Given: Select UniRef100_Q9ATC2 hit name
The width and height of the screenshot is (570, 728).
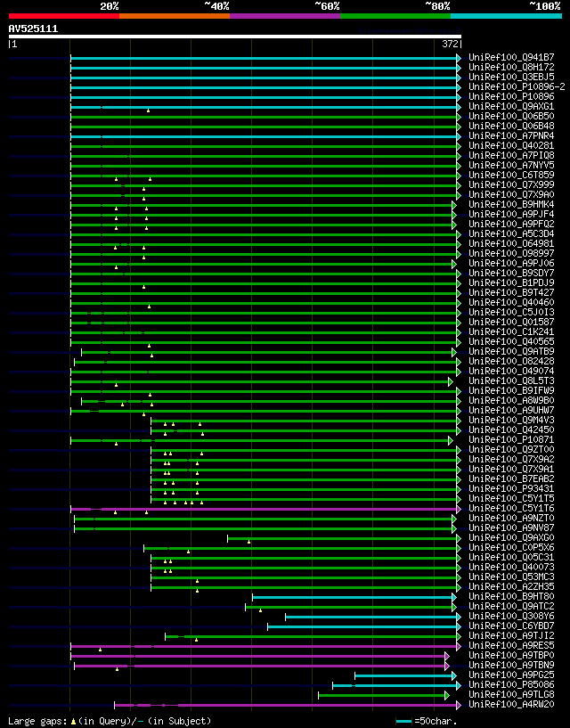Looking at the screenshot, I should [511, 606].
